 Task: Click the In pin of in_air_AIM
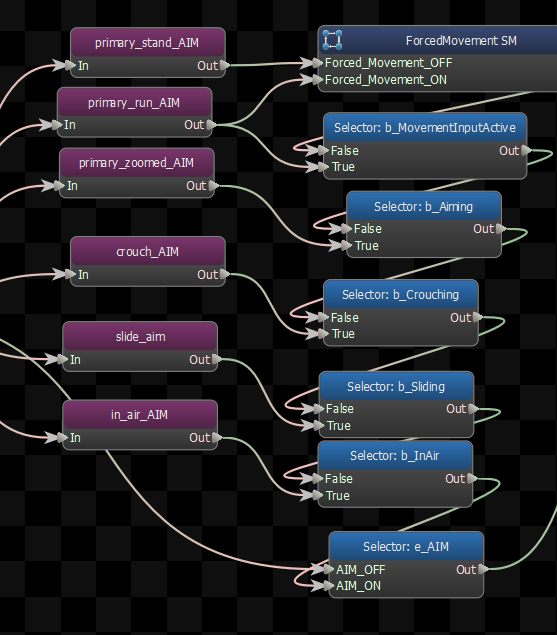(63, 437)
